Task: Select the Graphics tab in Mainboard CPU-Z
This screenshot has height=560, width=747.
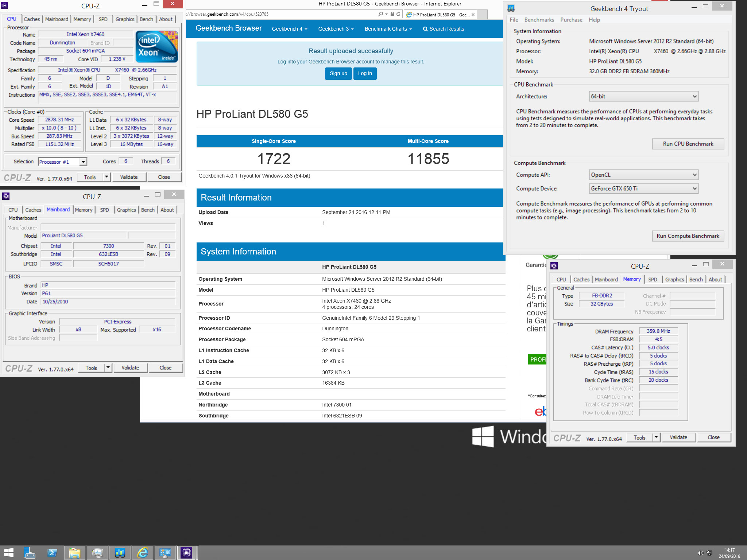Action: (126, 210)
